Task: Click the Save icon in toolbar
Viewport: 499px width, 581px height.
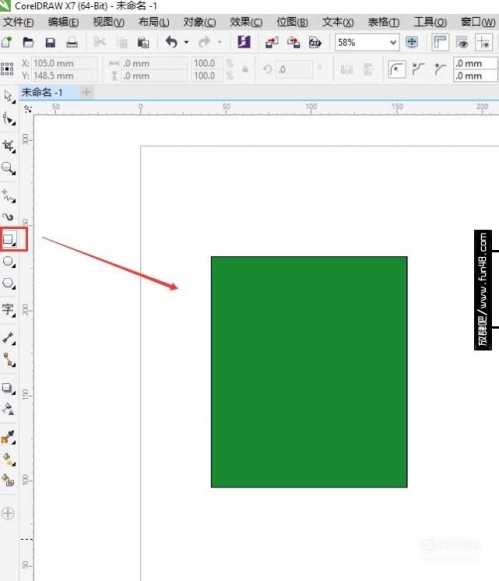Action: point(50,43)
